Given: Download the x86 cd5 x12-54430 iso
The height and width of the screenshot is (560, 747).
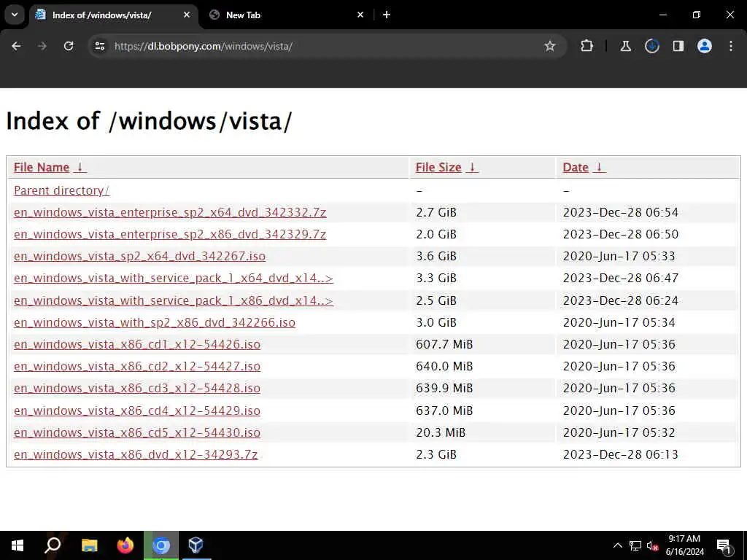Looking at the screenshot, I should (137, 432).
